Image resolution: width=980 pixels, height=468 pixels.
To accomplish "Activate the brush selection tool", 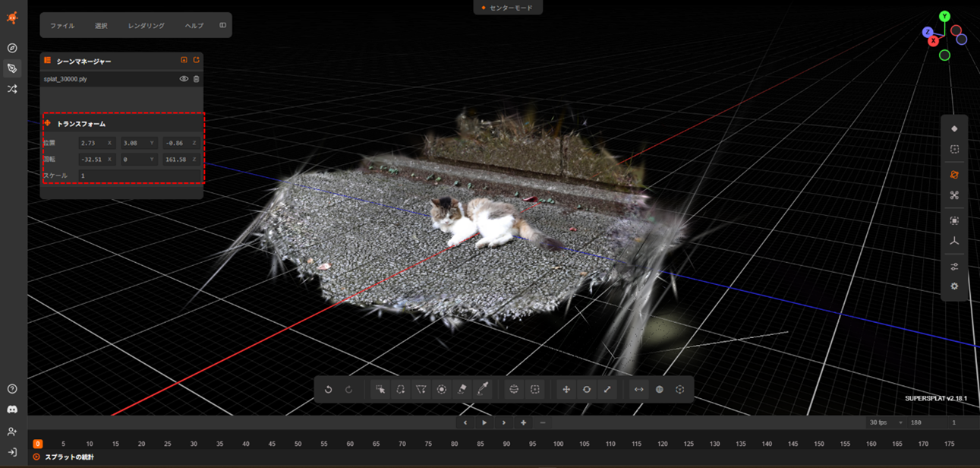I will [441, 390].
